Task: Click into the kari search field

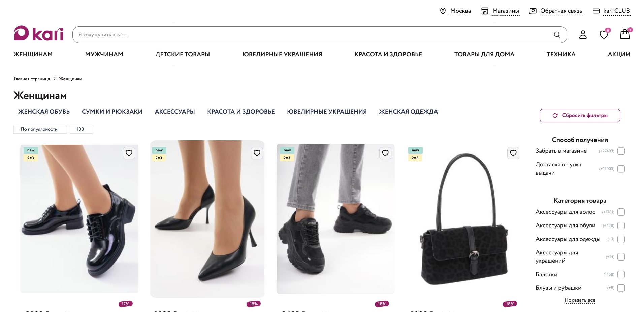Action: tap(313, 35)
